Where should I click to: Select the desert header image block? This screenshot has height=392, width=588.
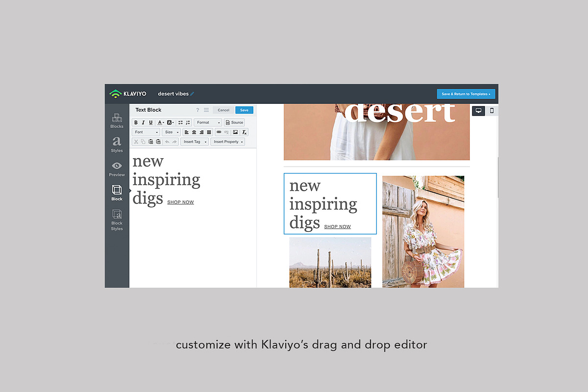click(377, 132)
